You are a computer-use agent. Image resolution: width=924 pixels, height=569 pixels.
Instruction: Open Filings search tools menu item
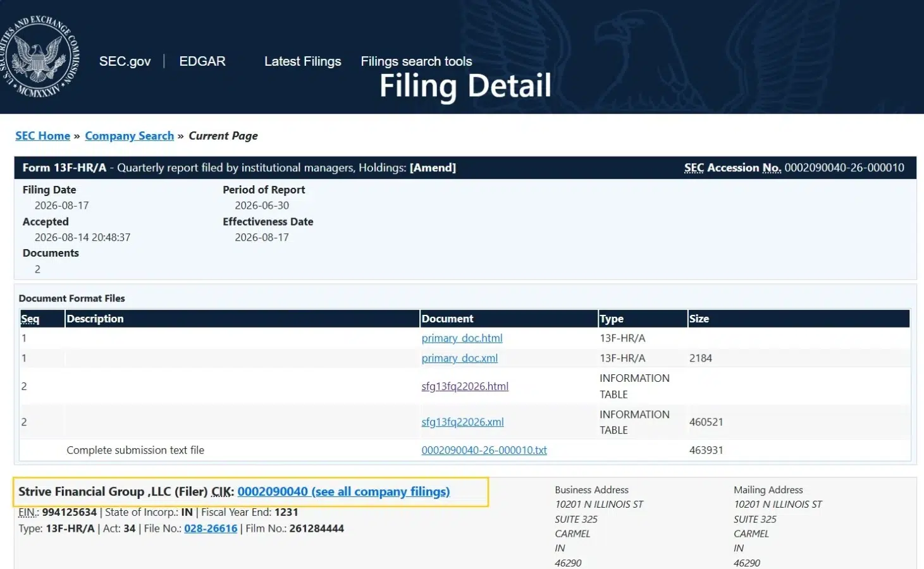point(416,61)
